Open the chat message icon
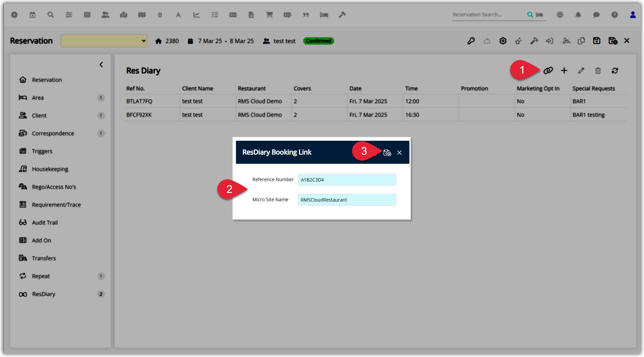 [x=596, y=15]
